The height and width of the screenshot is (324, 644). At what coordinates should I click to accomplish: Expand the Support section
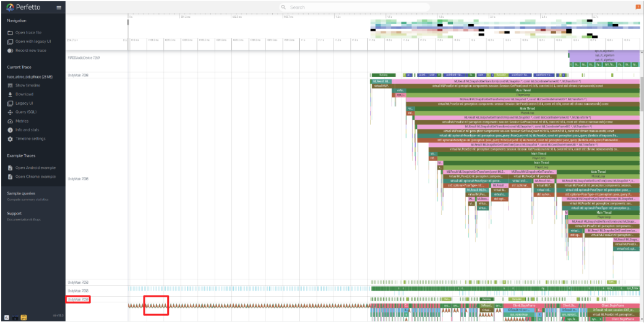click(14, 213)
